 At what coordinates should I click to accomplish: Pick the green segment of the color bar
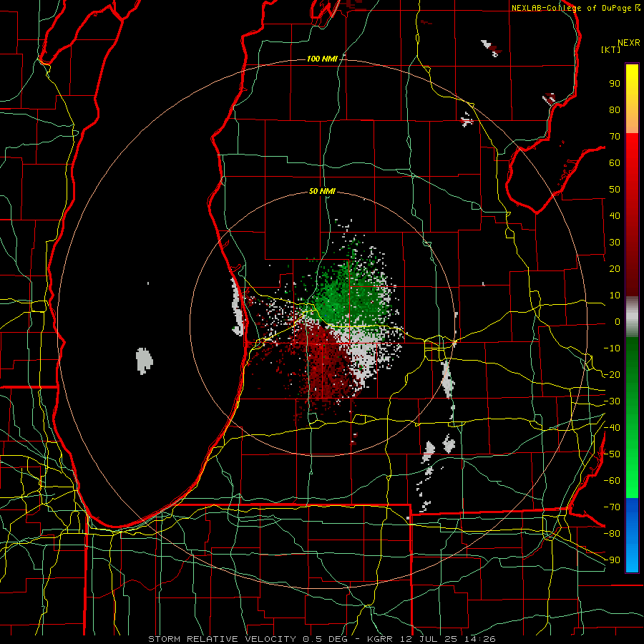[632, 417]
